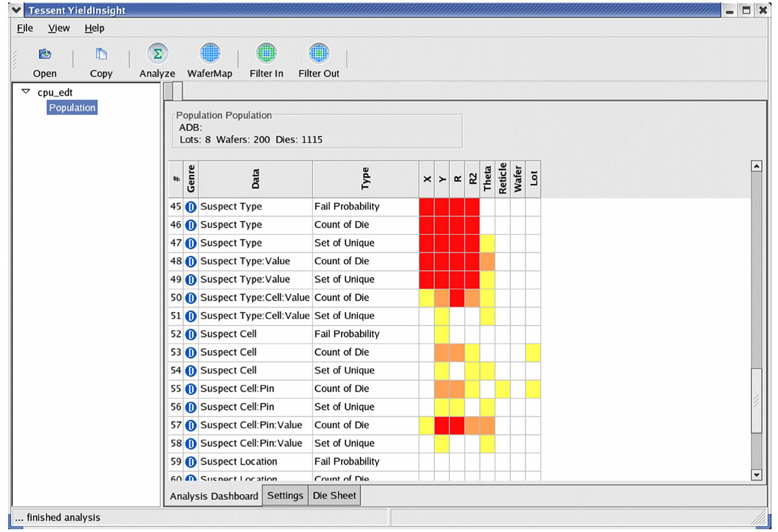This screenshot has width=778, height=532.
Task: Click the Filter Out icon
Action: [x=319, y=53]
